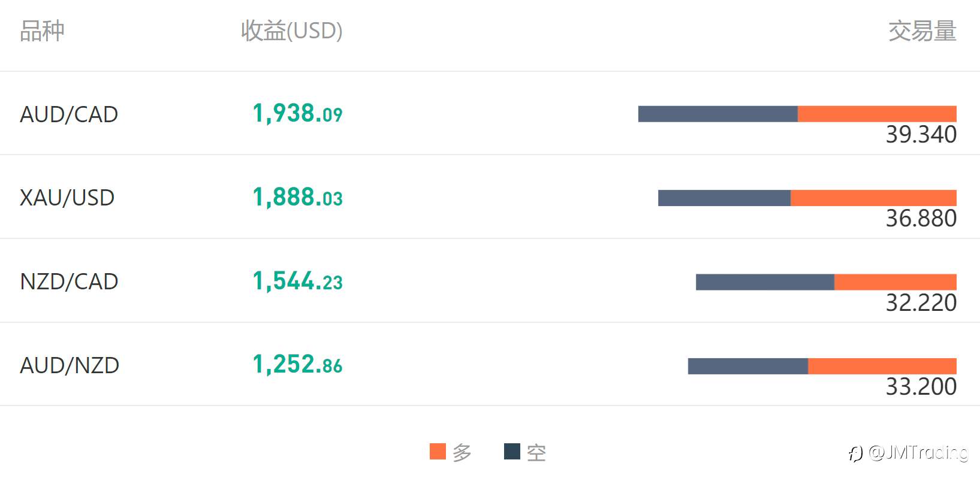Image resolution: width=980 pixels, height=481 pixels.
Task: Open the @JMTrading watermark link
Action: (918, 452)
